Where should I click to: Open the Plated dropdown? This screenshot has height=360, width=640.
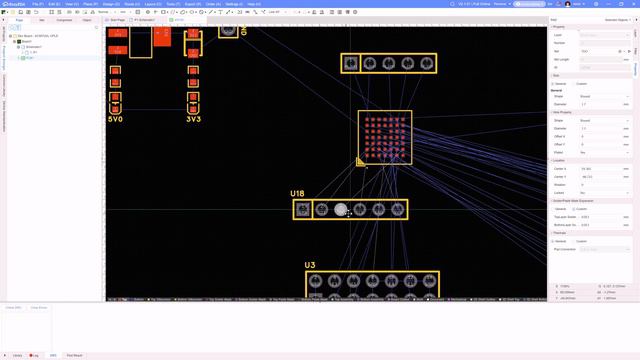(x=605, y=152)
